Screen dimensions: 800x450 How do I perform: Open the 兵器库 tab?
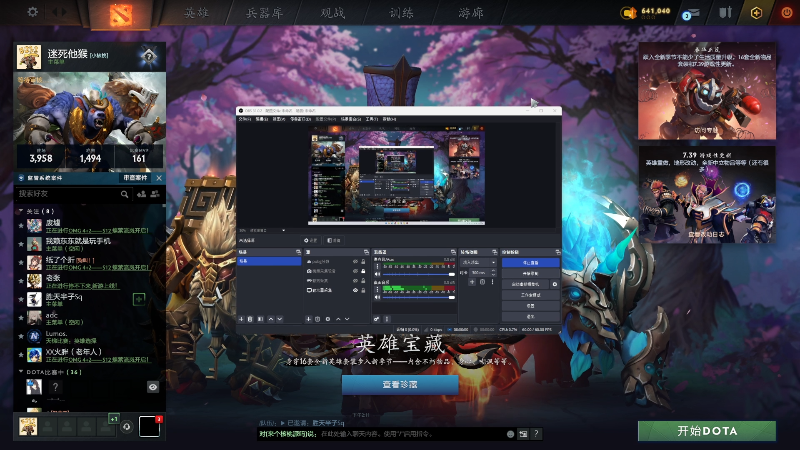[264, 13]
